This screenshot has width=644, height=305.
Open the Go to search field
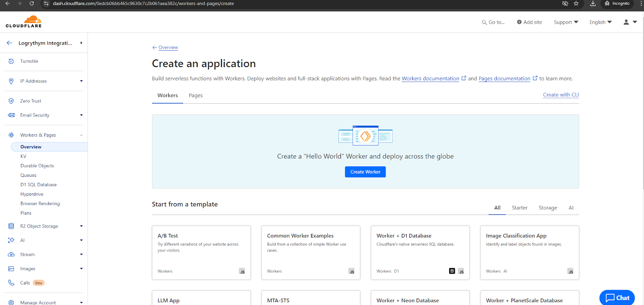(493, 22)
